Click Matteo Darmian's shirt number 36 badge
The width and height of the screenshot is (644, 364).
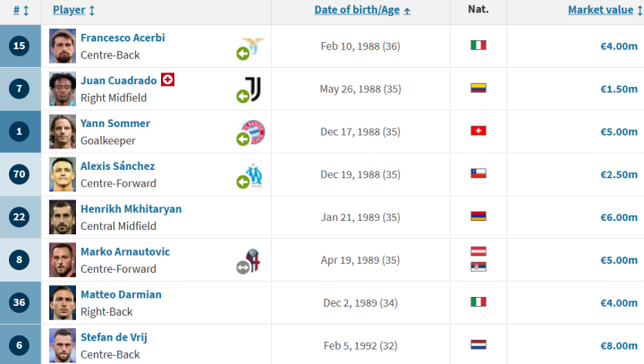coord(21,302)
